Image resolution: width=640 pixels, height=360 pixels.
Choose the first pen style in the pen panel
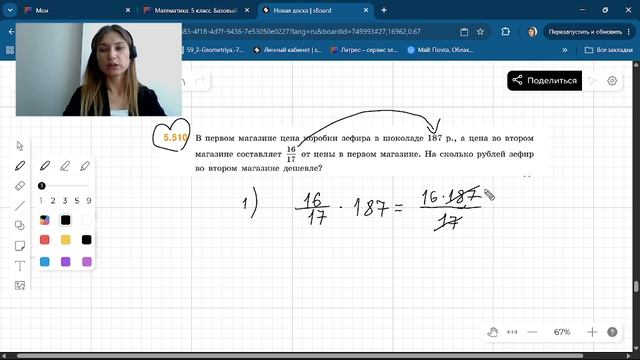45,166
